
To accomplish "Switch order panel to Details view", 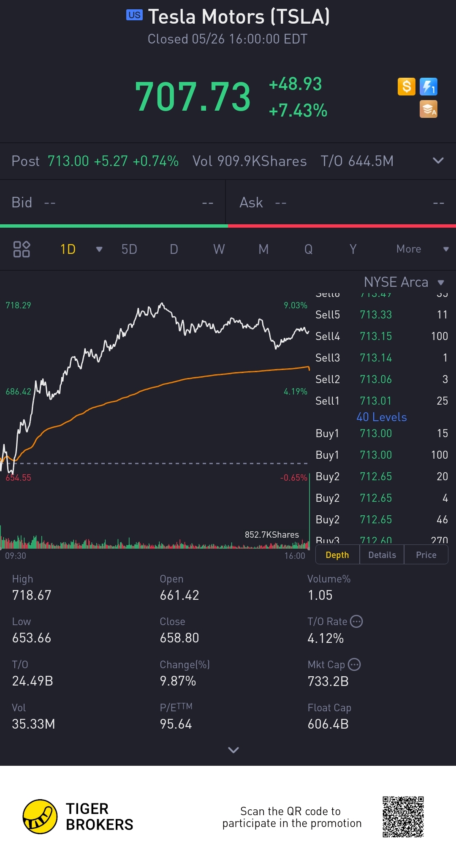I will (x=382, y=555).
